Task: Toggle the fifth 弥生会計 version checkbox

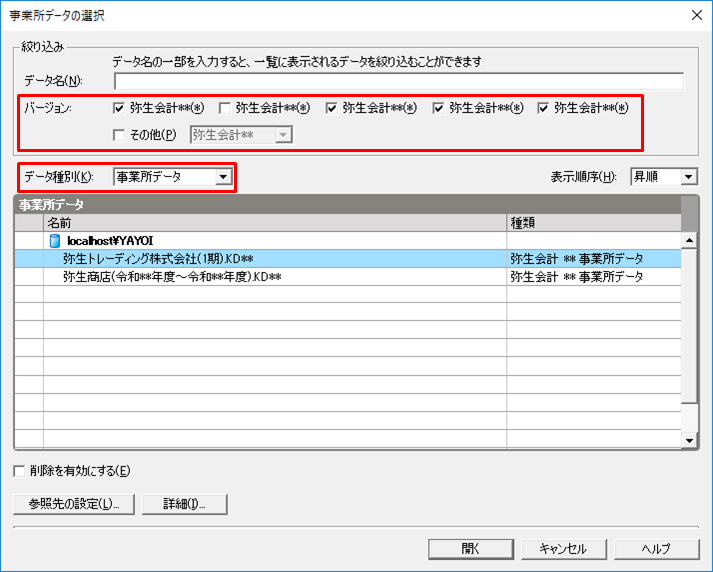Action: (543, 108)
